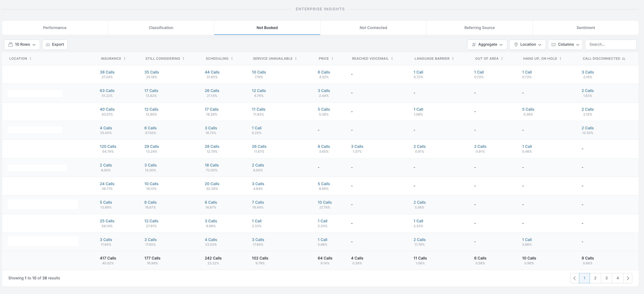Open the PRICE column header menu icon

point(333,58)
